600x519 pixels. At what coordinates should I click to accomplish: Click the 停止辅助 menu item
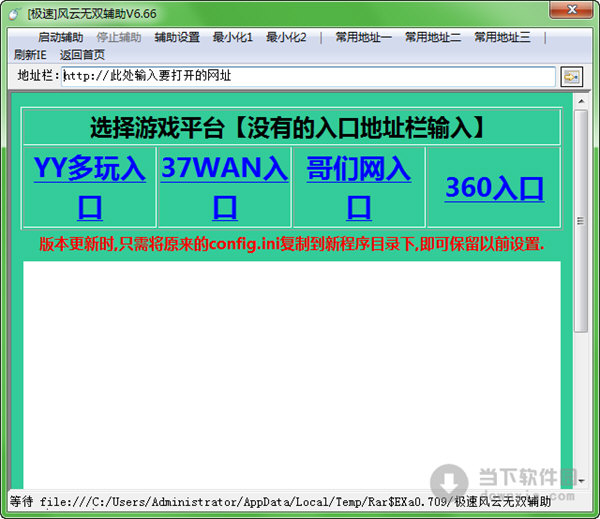coord(119,37)
